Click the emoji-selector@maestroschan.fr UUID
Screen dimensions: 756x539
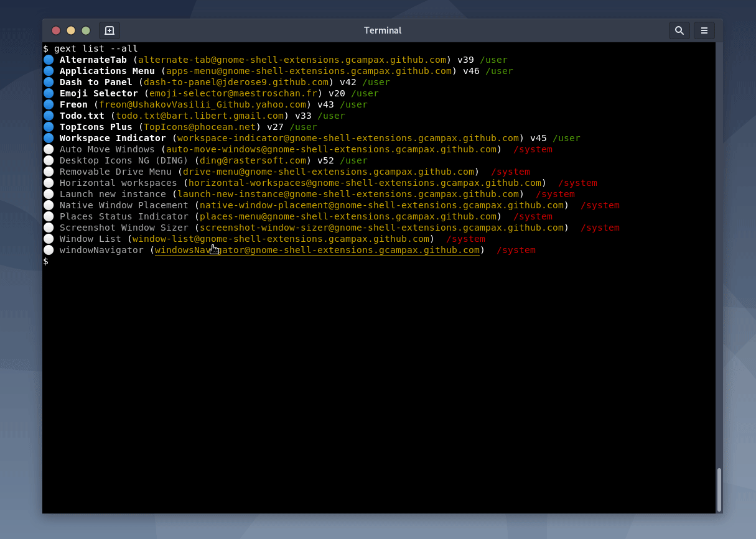point(233,93)
